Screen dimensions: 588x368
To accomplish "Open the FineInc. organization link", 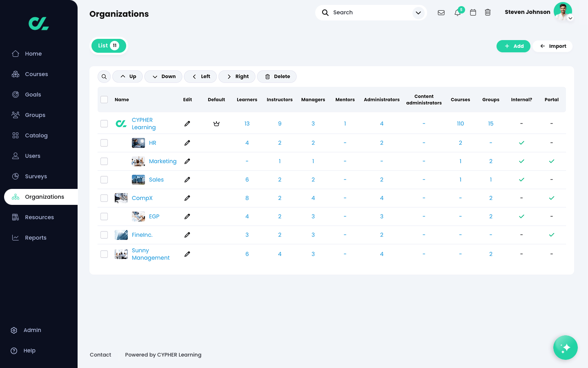I will click(x=142, y=235).
